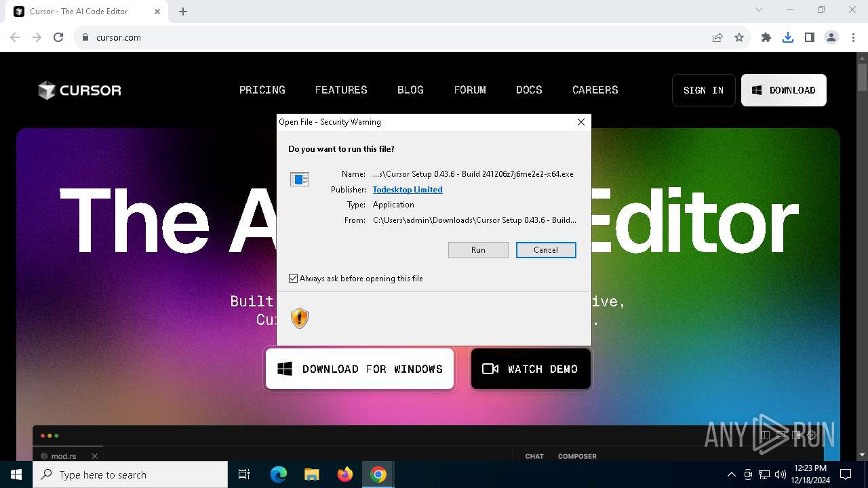Image resolution: width=868 pixels, height=488 pixels.
Task: Click the taskbar search box
Action: 130,474
